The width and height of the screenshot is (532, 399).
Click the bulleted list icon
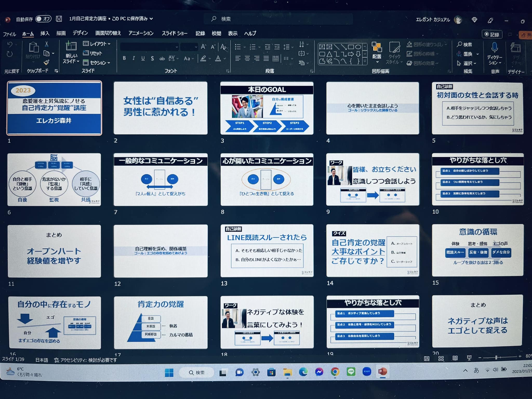pos(238,47)
